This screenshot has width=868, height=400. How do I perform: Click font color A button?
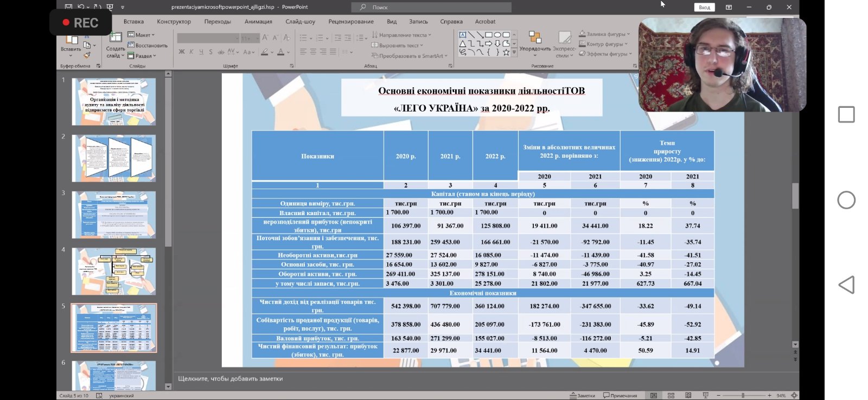[280, 52]
